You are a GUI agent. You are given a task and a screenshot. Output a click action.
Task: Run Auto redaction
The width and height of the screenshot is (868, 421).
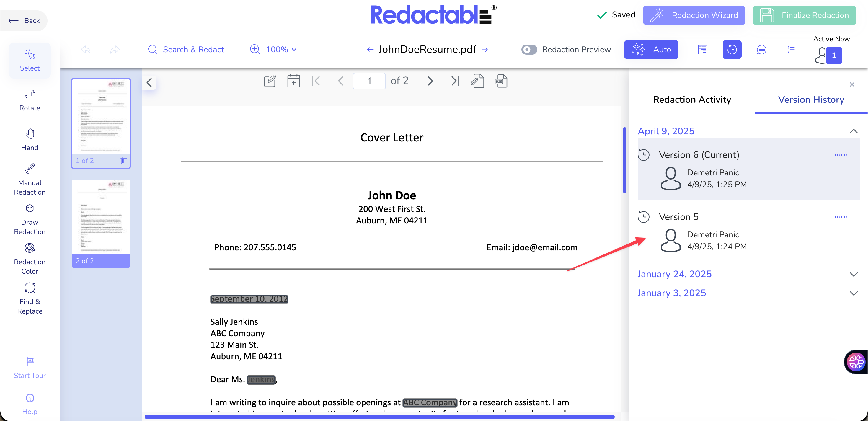click(x=651, y=50)
